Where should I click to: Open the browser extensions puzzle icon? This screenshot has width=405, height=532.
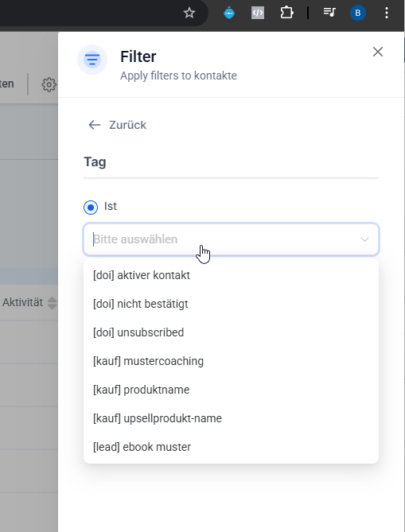tap(286, 13)
